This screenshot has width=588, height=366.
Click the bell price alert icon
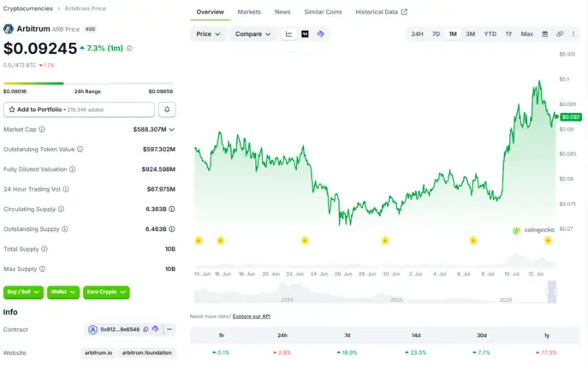[167, 109]
